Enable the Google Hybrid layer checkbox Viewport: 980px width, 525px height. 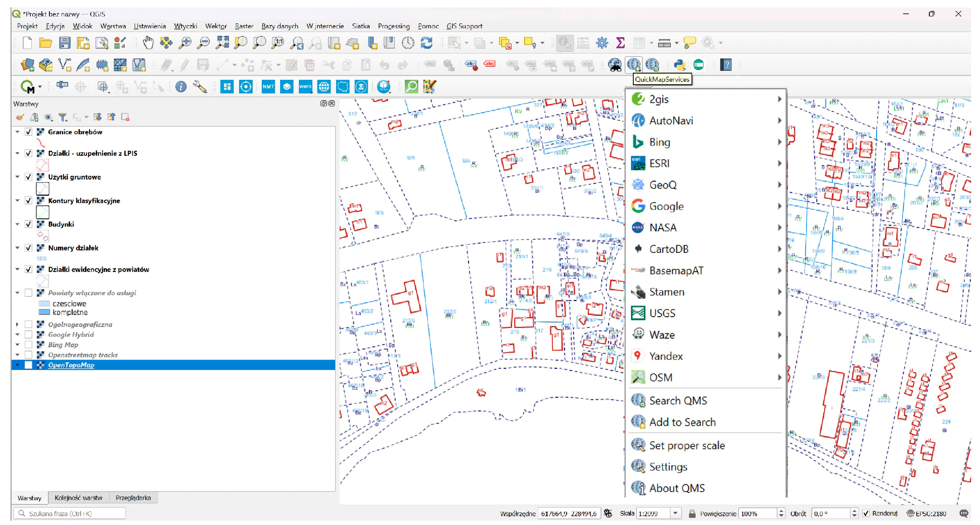[29, 335]
